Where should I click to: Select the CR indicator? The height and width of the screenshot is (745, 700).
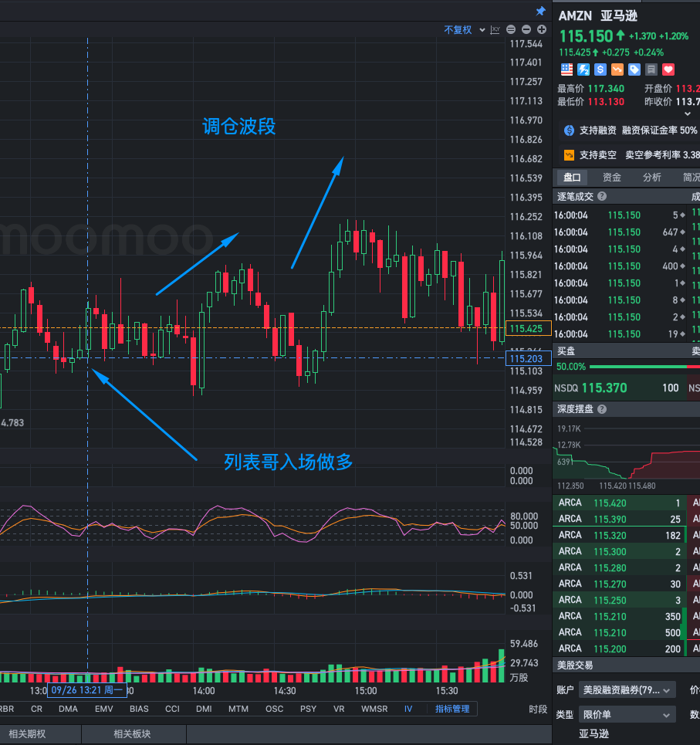click(x=36, y=709)
